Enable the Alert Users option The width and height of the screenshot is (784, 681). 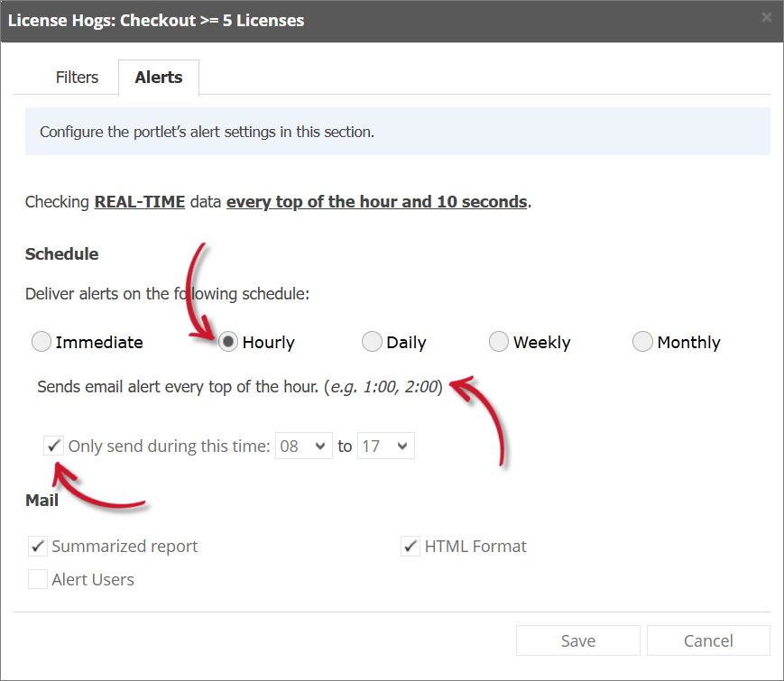coord(37,578)
